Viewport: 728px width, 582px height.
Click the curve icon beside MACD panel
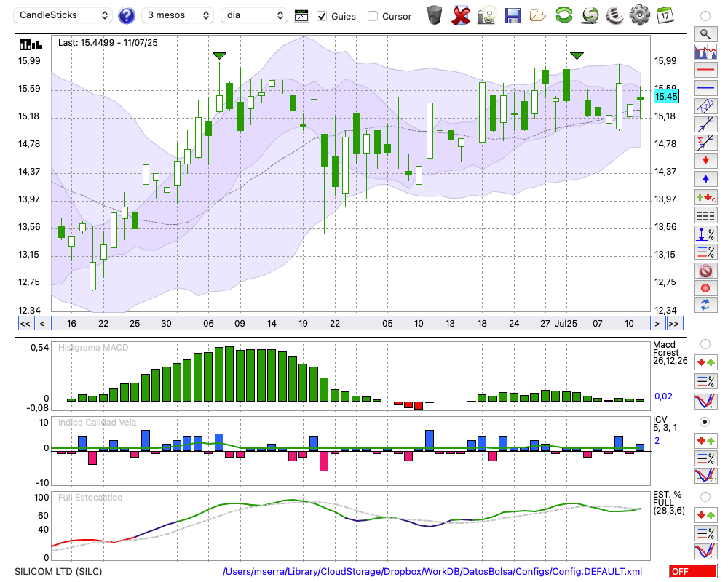click(x=705, y=401)
